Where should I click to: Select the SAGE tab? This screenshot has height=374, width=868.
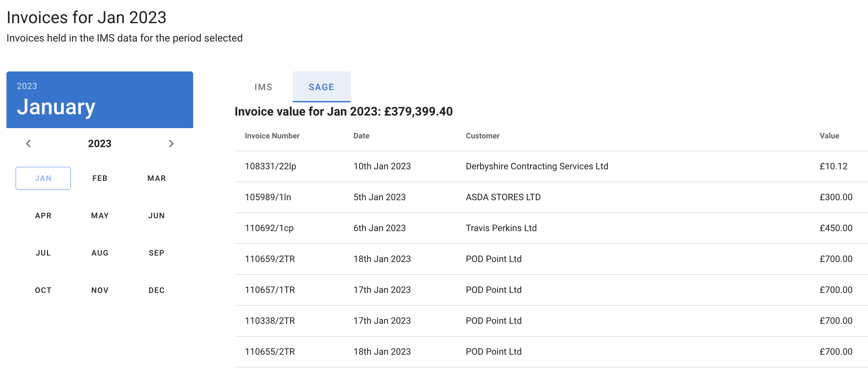tap(321, 87)
